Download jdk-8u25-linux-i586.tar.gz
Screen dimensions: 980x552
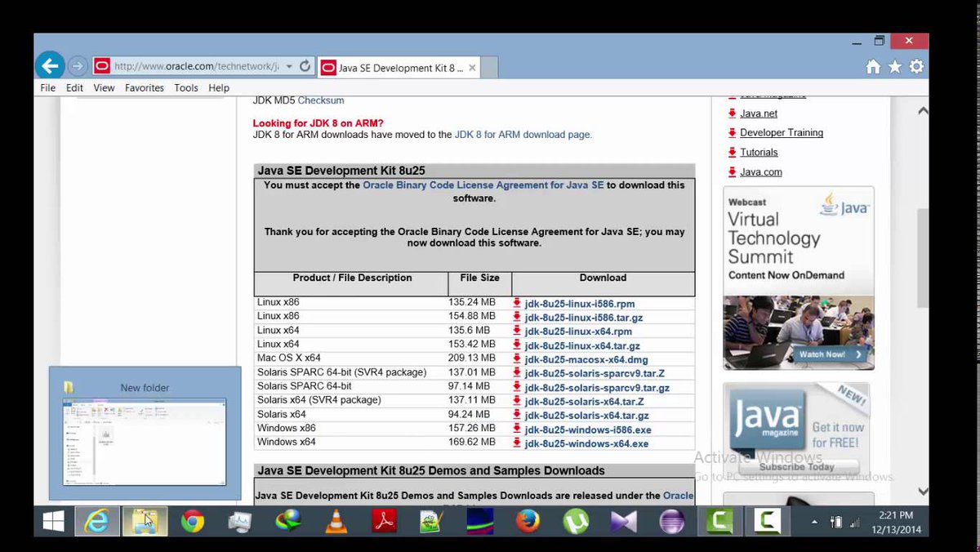point(584,318)
